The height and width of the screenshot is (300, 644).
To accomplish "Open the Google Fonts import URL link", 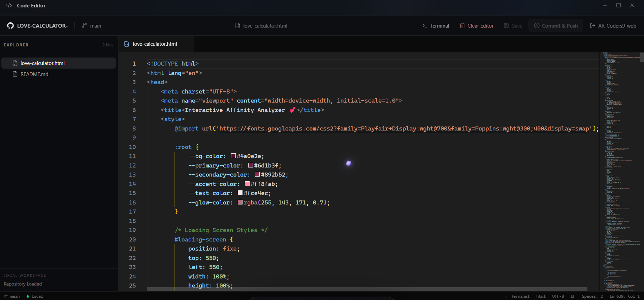I will 404,128.
